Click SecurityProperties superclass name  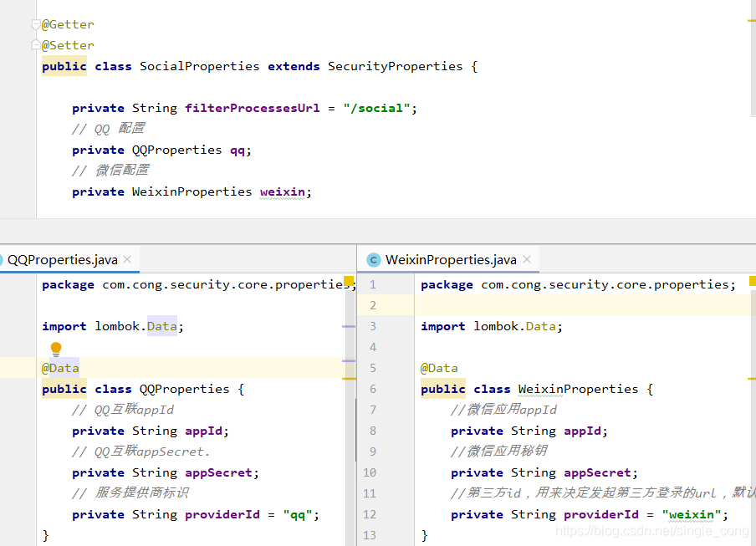(x=396, y=66)
